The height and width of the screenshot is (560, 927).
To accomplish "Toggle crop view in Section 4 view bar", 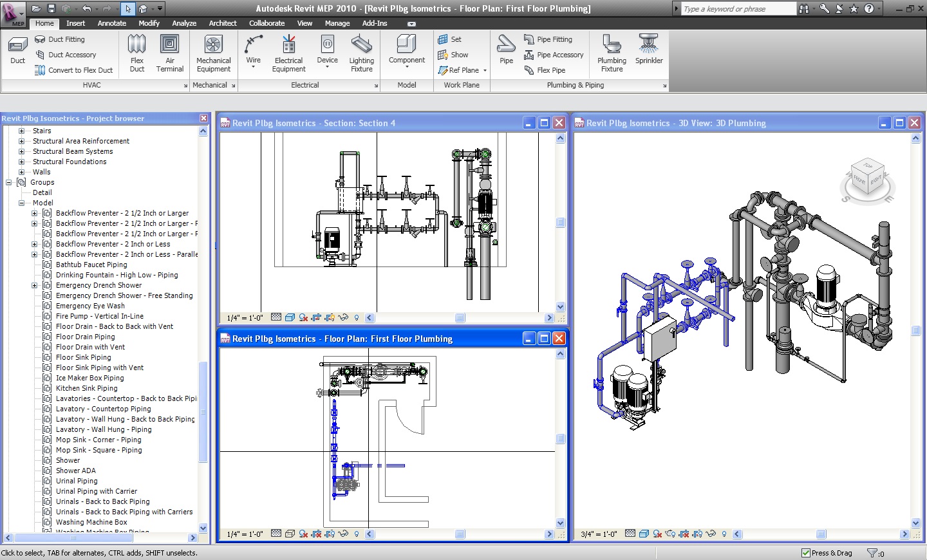I will tap(316, 317).
